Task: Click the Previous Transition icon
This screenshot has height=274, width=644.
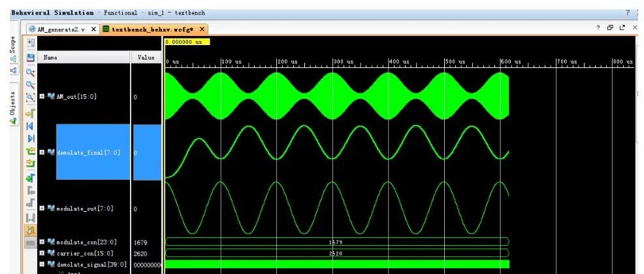Action: (x=31, y=151)
